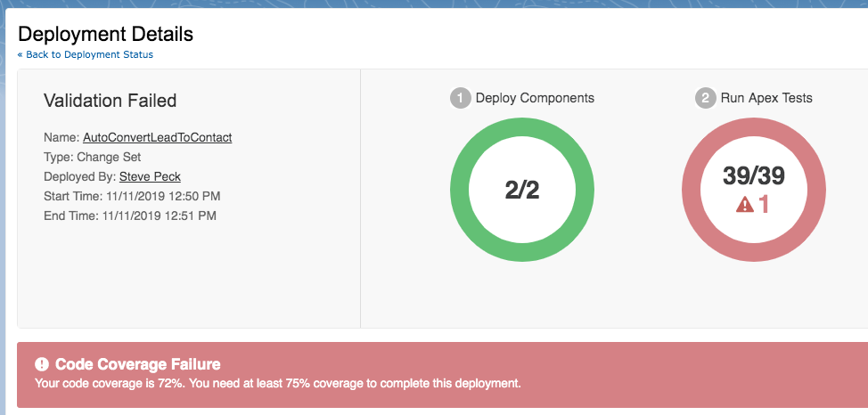The width and height of the screenshot is (868, 415).
Task: Click the 72% code coverage message text
Action: 277,384
